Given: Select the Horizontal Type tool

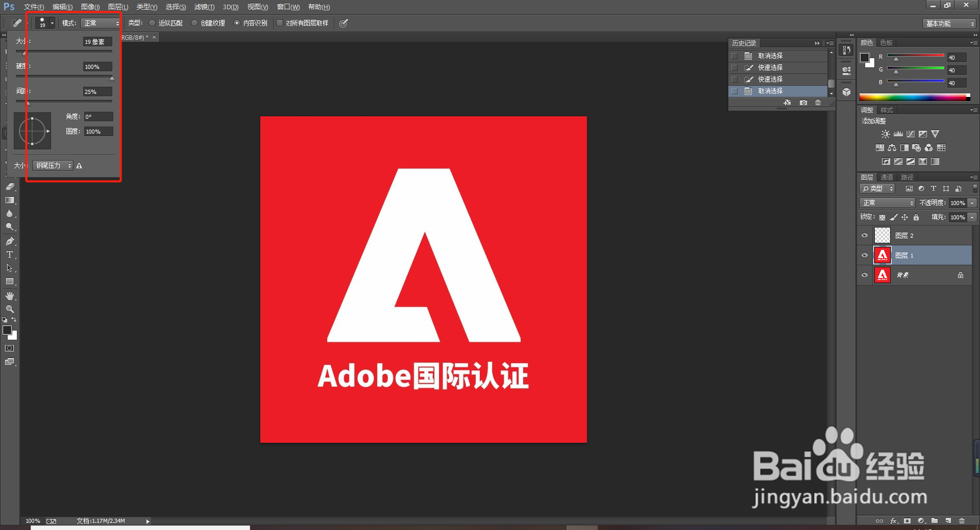Looking at the screenshot, I should tap(10, 255).
